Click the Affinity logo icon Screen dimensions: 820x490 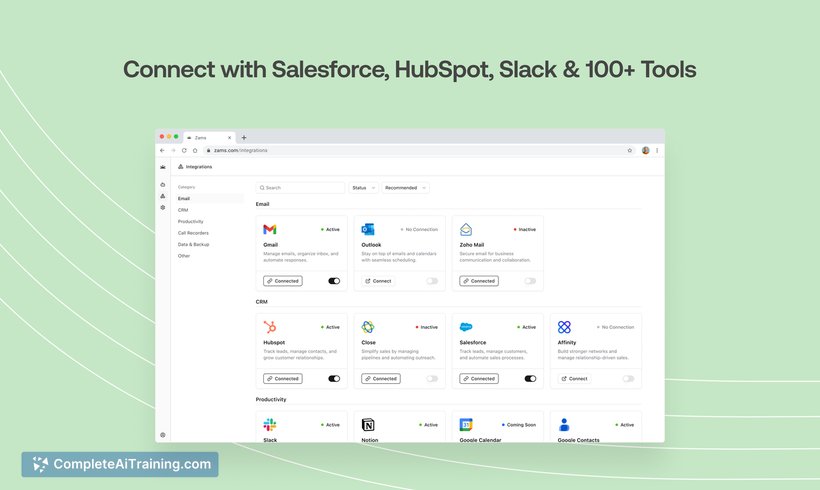point(564,327)
